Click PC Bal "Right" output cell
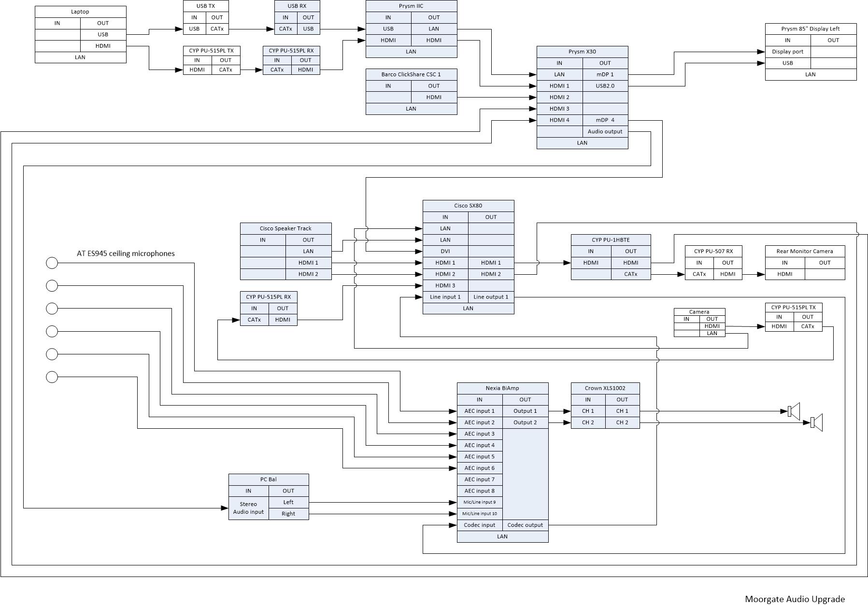 (288, 514)
